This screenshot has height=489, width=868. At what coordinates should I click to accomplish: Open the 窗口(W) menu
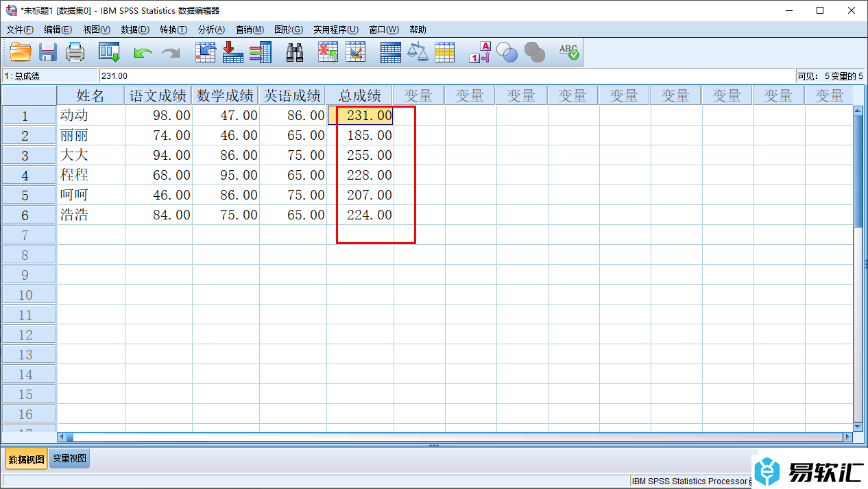point(384,29)
